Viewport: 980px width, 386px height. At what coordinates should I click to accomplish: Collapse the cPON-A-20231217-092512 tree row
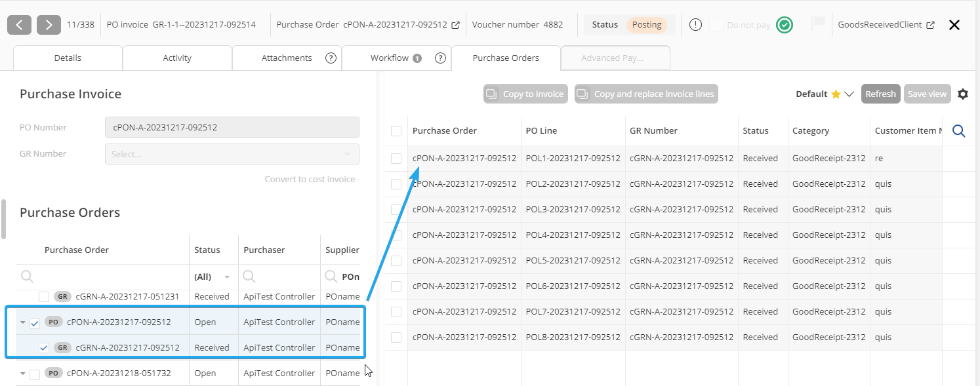pos(23,322)
